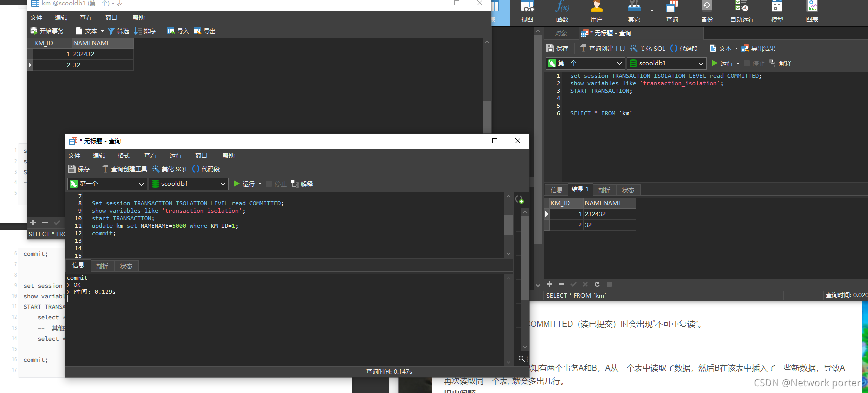
Task: Open 窗口 menu in floating query window
Action: pyautogui.click(x=201, y=156)
